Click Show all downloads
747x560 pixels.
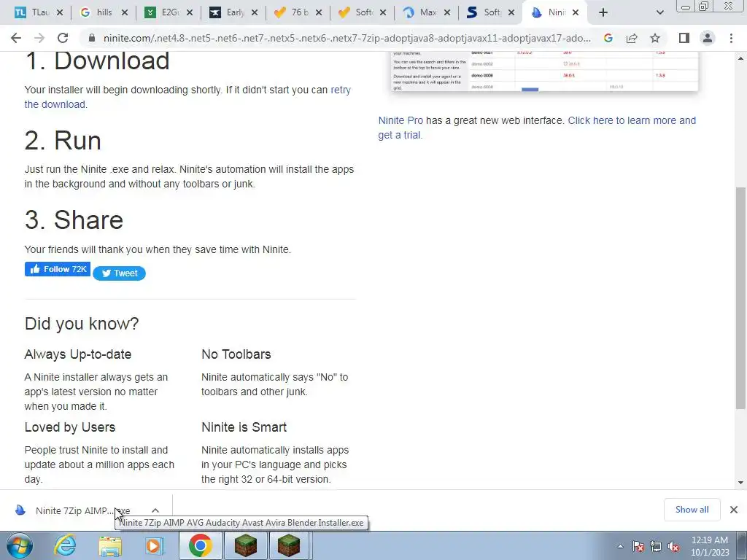click(692, 510)
